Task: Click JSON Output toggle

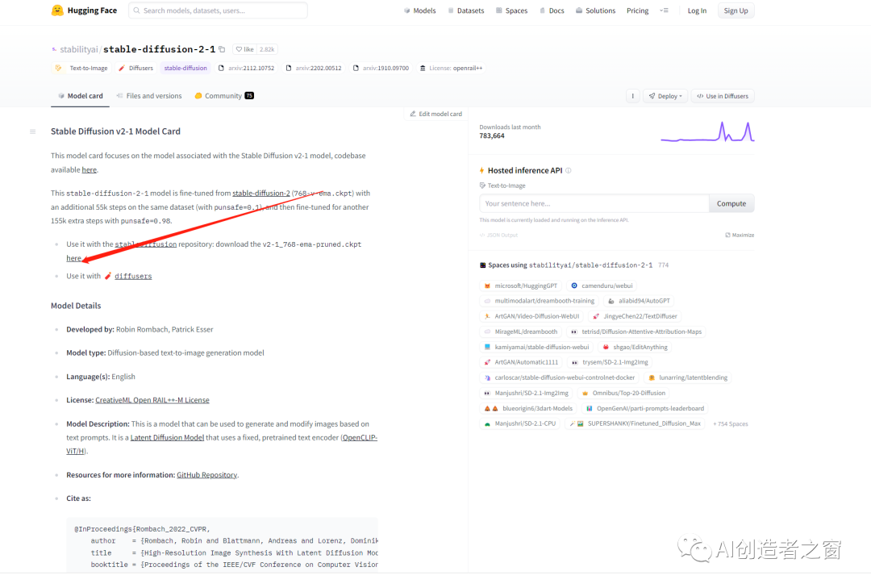Action: (x=498, y=235)
